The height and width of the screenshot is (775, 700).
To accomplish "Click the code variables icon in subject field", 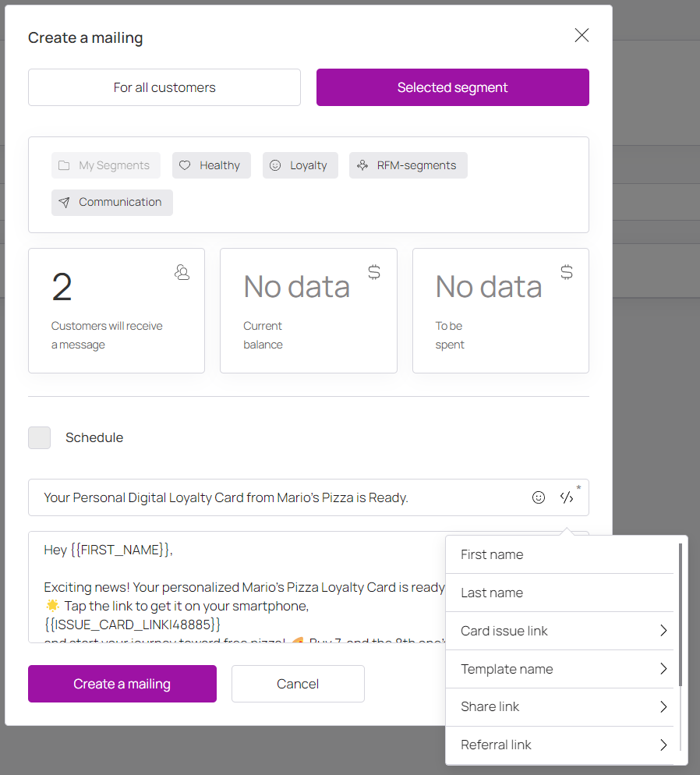I will (x=567, y=497).
